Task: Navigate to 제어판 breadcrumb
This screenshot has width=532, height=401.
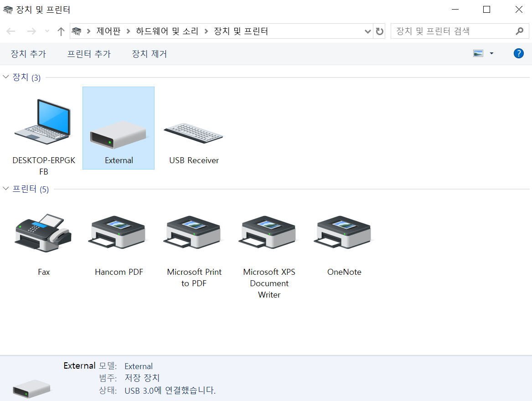Action: (x=108, y=31)
